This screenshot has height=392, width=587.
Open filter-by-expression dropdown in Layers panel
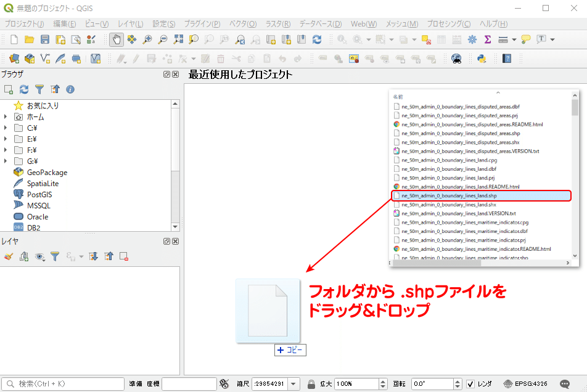pos(81,256)
